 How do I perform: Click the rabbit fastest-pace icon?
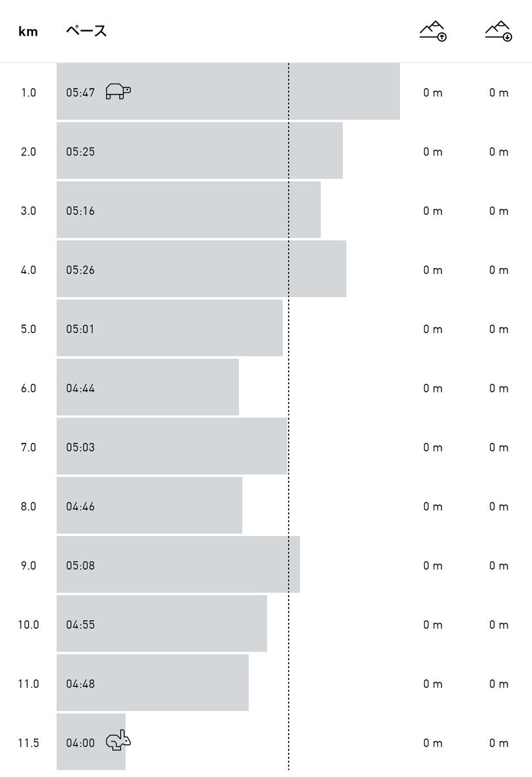118,740
